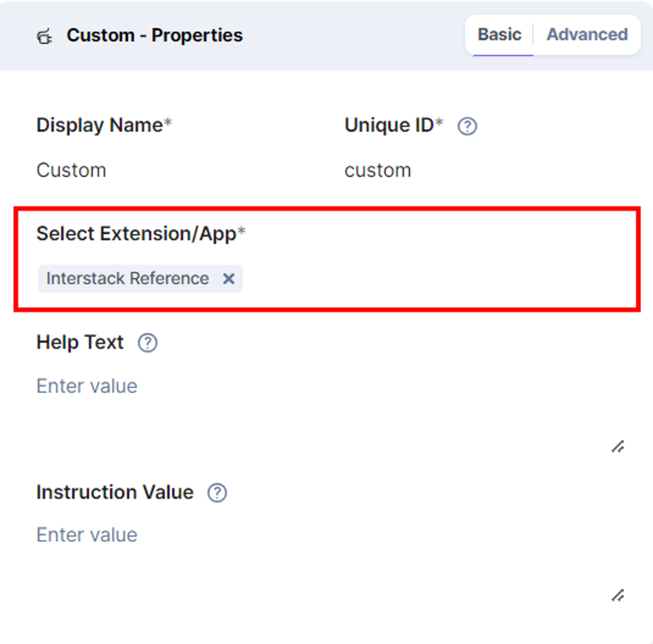Click the custom plug icon in header

coord(44,36)
